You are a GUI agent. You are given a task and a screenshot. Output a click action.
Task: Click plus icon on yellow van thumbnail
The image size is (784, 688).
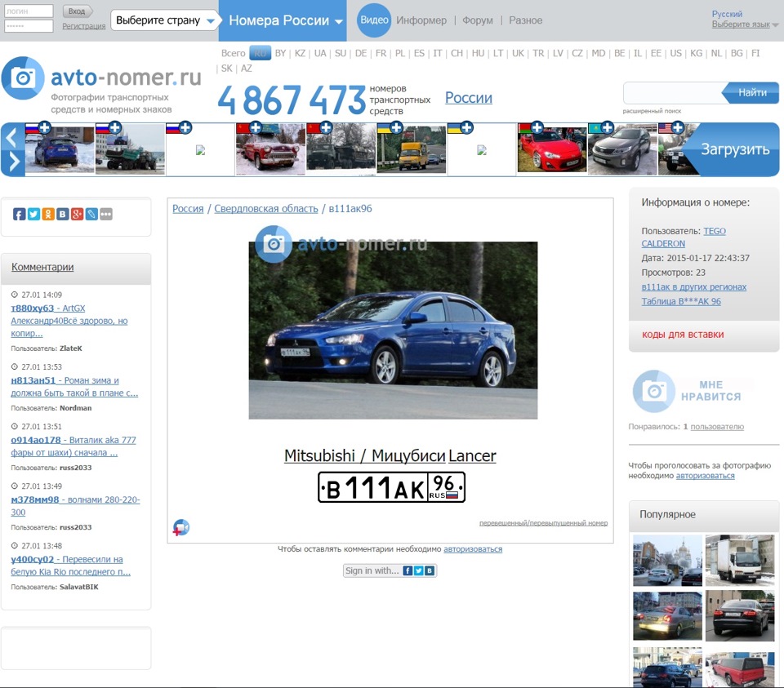(x=396, y=128)
